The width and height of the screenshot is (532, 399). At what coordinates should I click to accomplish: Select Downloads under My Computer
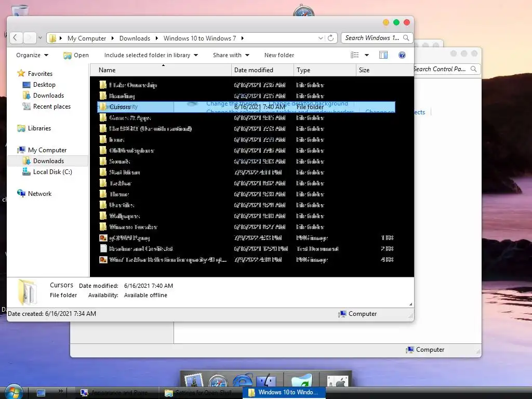[x=48, y=161]
